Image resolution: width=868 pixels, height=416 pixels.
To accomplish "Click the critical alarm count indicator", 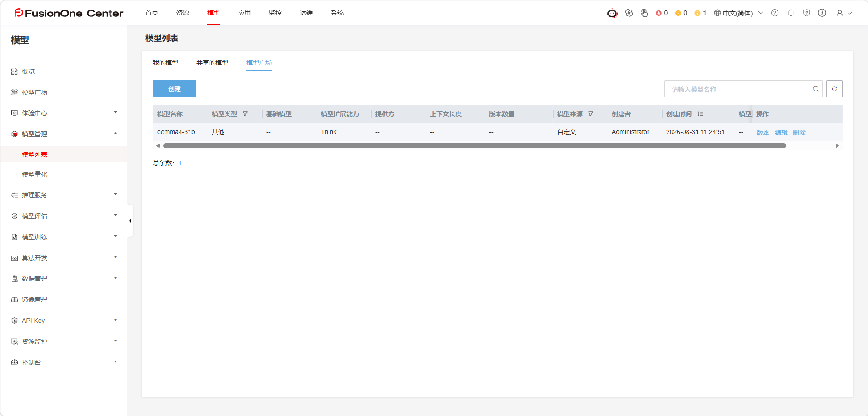I will coord(662,13).
